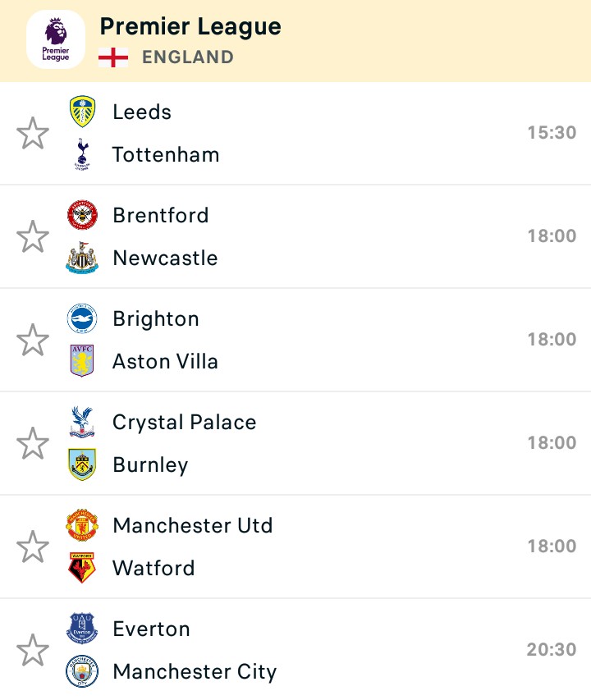The width and height of the screenshot is (591, 700).
Task: Click the Aston Villa crest
Action: tap(82, 361)
